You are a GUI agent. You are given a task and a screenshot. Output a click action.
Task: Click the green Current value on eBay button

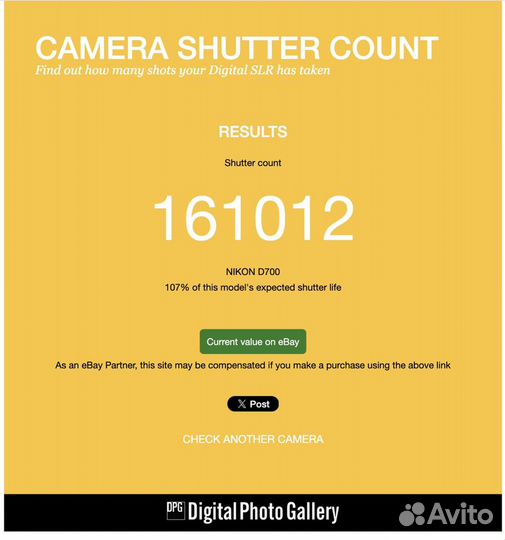pos(253,342)
